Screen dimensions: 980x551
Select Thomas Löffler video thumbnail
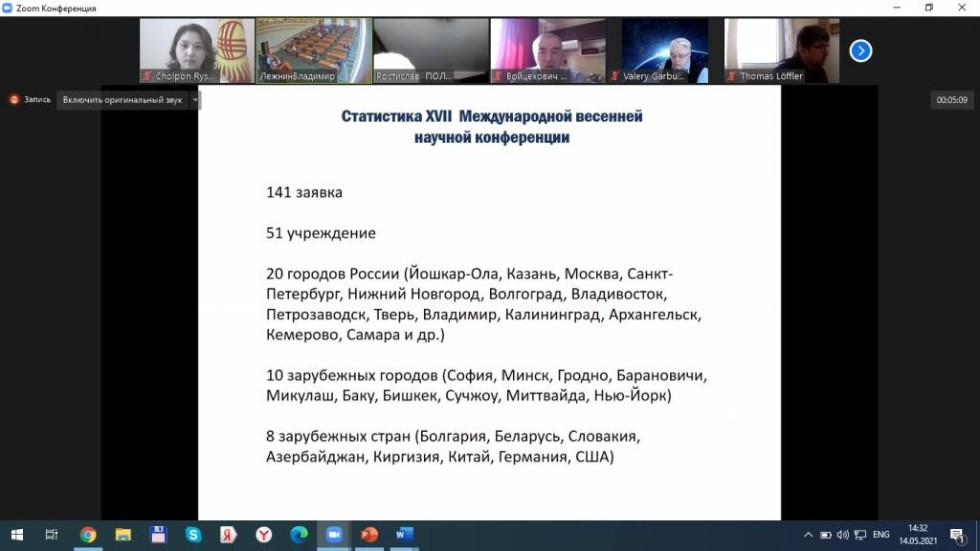pos(781,50)
